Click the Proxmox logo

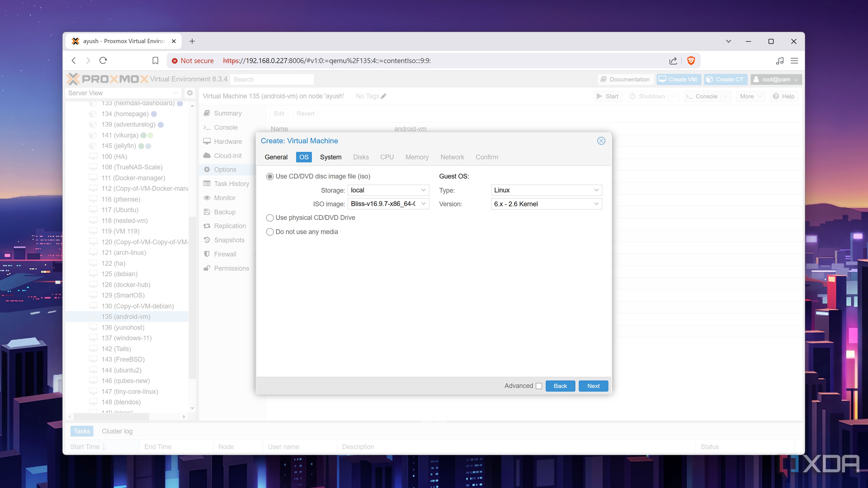pos(107,79)
